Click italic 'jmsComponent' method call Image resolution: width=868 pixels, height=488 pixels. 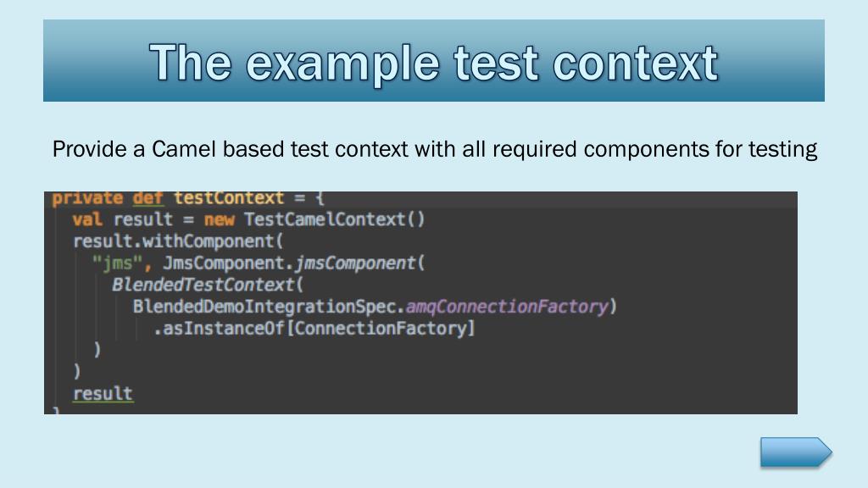[354, 263]
